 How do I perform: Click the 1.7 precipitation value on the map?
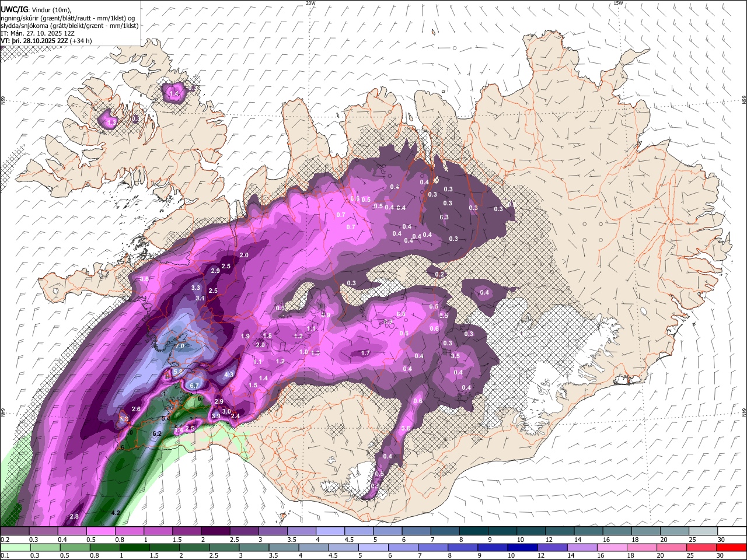365,353
